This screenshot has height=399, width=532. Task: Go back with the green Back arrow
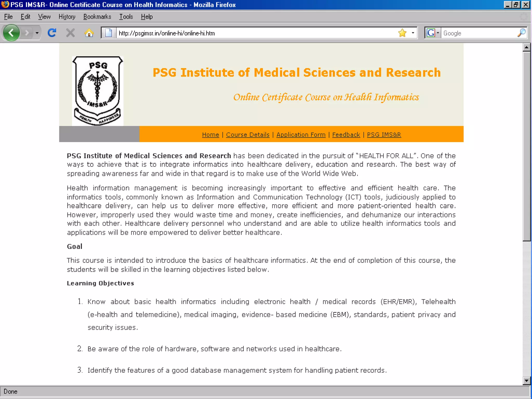point(11,33)
